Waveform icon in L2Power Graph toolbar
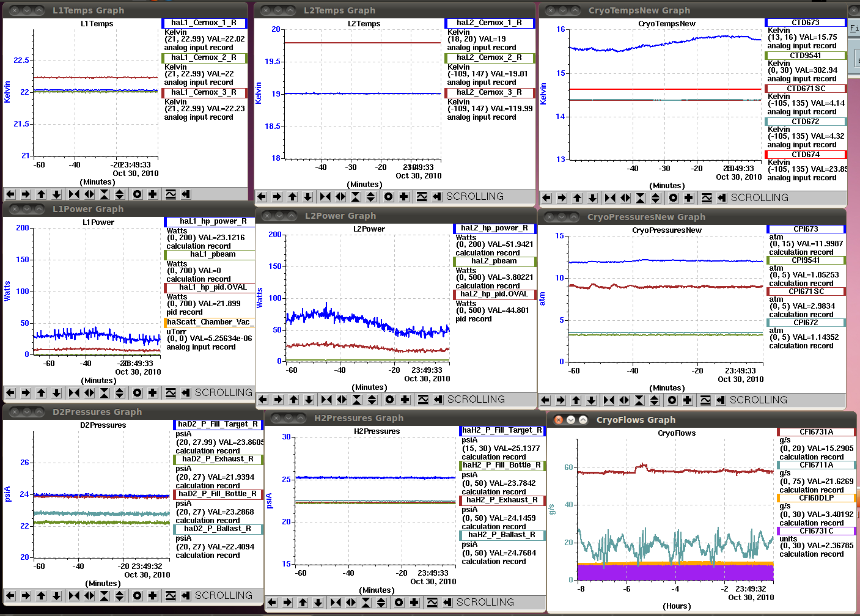The width and height of the screenshot is (860, 616). pos(423,400)
